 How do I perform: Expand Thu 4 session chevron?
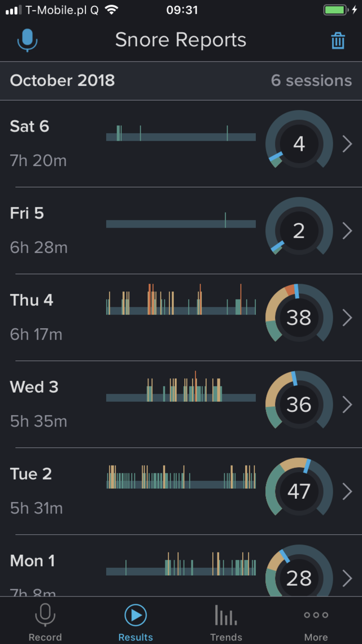347,318
